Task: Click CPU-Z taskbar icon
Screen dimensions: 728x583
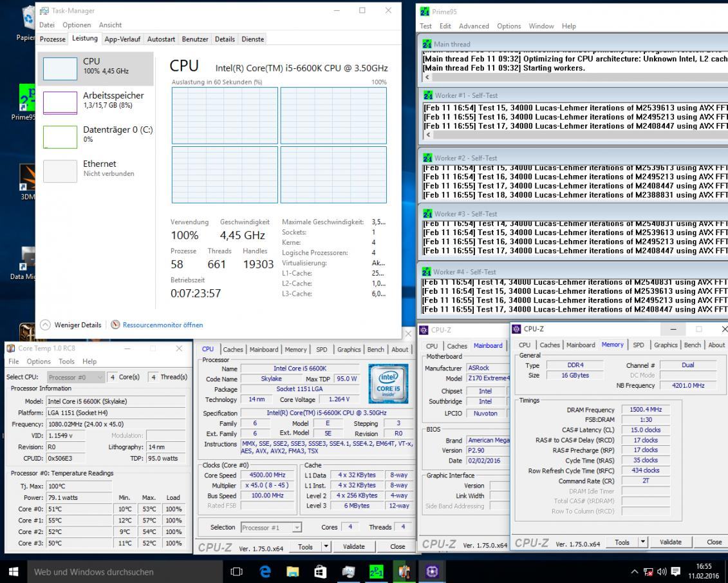Action: point(432,572)
